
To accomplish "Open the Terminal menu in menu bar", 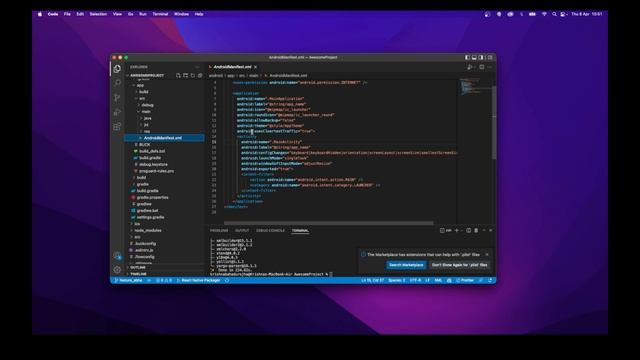I will (160, 14).
